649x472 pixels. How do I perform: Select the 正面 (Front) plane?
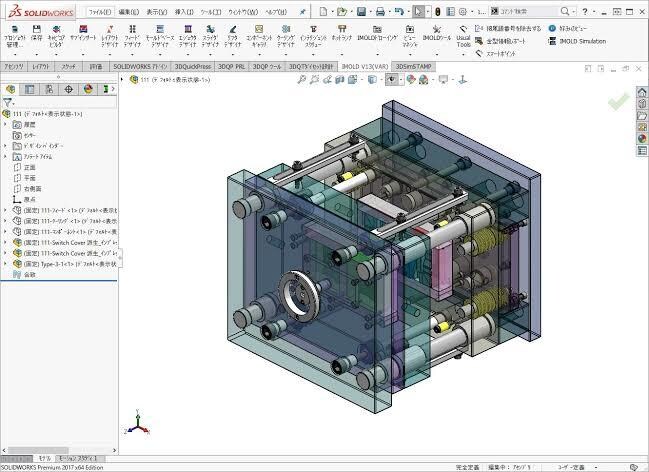pos(24,167)
